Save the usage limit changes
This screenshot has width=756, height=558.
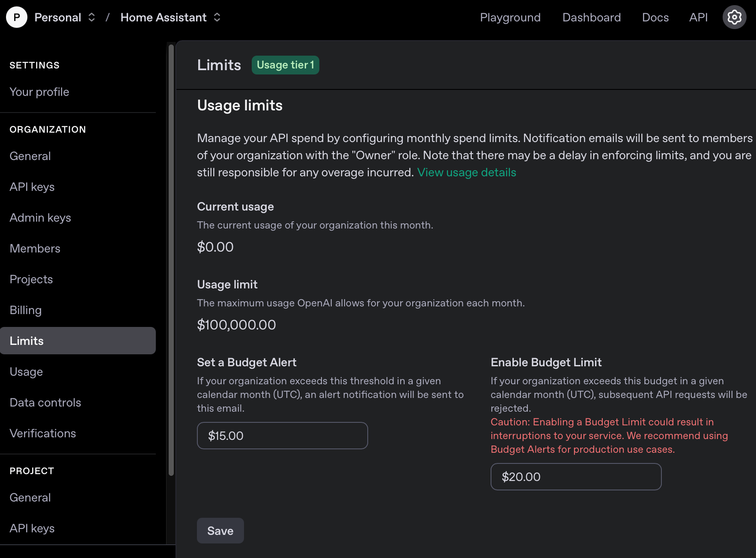pyautogui.click(x=220, y=531)
